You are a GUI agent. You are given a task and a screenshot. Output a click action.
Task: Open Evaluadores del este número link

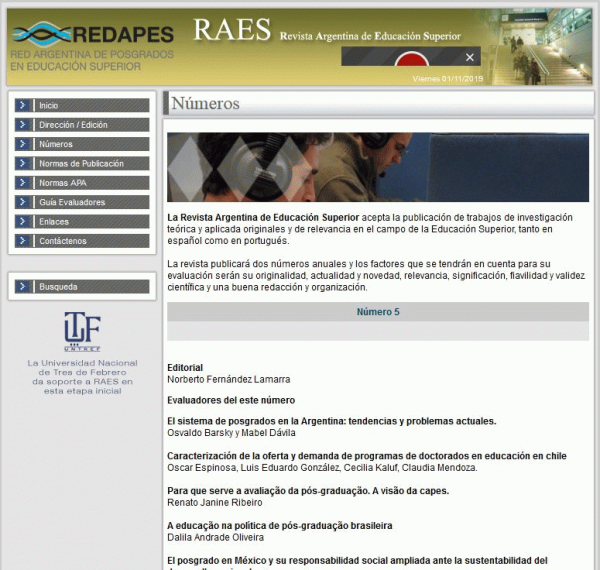[x=231, y=400]
